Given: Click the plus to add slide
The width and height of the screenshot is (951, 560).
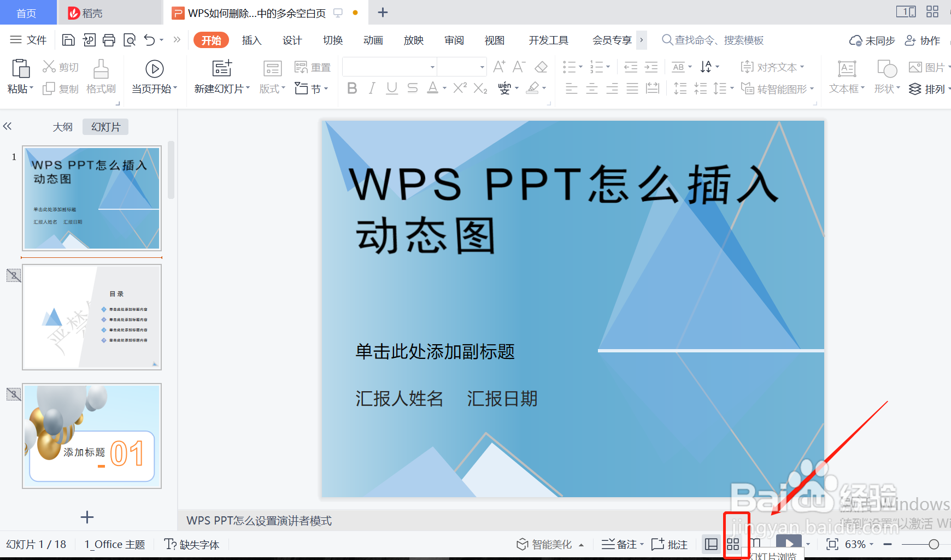Looking at the screenshot, I should (x=87, y=517).
